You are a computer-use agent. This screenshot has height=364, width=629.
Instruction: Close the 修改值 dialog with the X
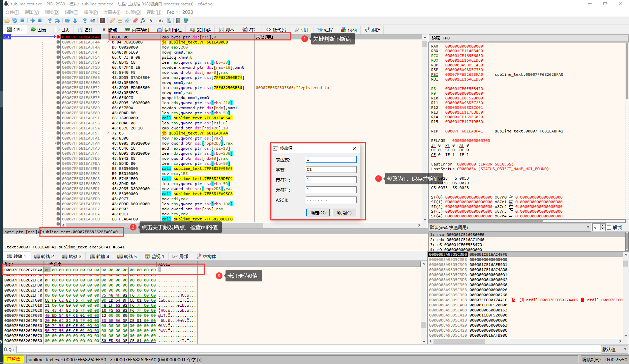355,148
